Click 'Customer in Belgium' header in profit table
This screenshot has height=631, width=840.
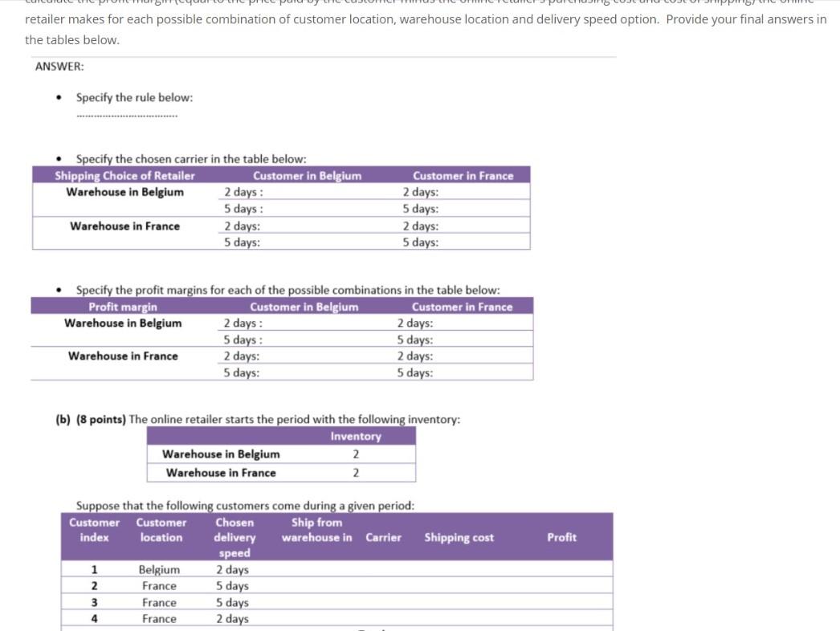point(304,307)
